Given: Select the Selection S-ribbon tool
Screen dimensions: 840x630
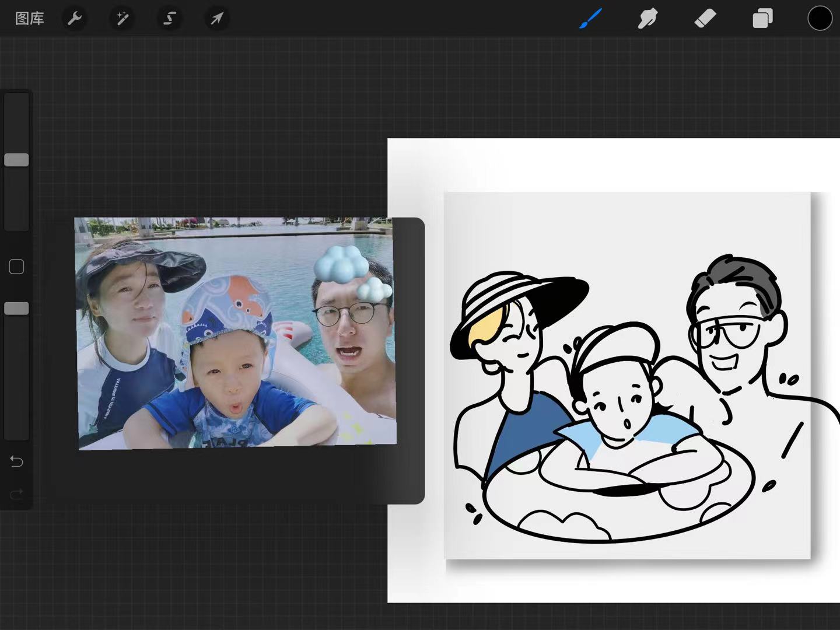Looking at the screenshot, I should coord(169,19).
